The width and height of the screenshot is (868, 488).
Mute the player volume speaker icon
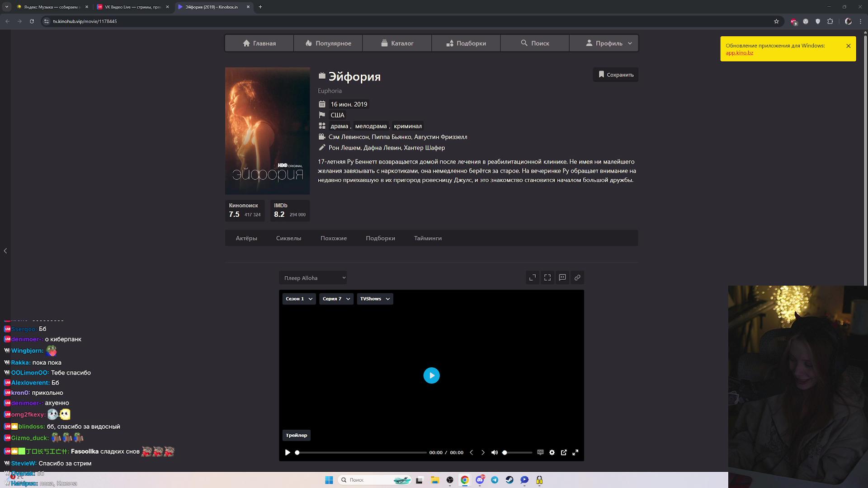point(494,452)
